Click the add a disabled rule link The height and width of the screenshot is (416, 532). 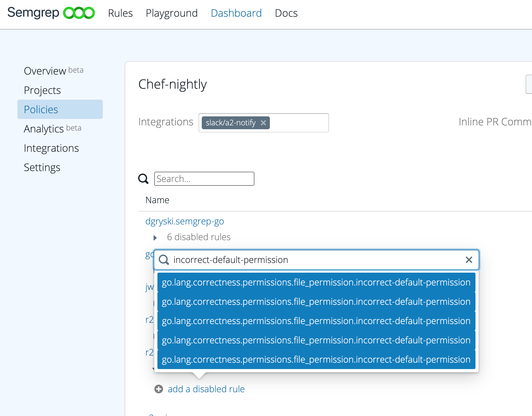(206, 389)
